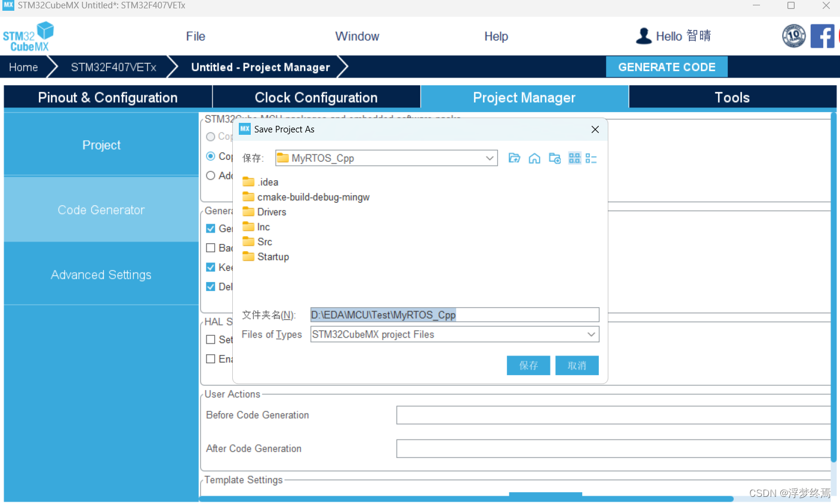Click the MX icon in dialog title

pyautogui.click(x=245, y=129)
